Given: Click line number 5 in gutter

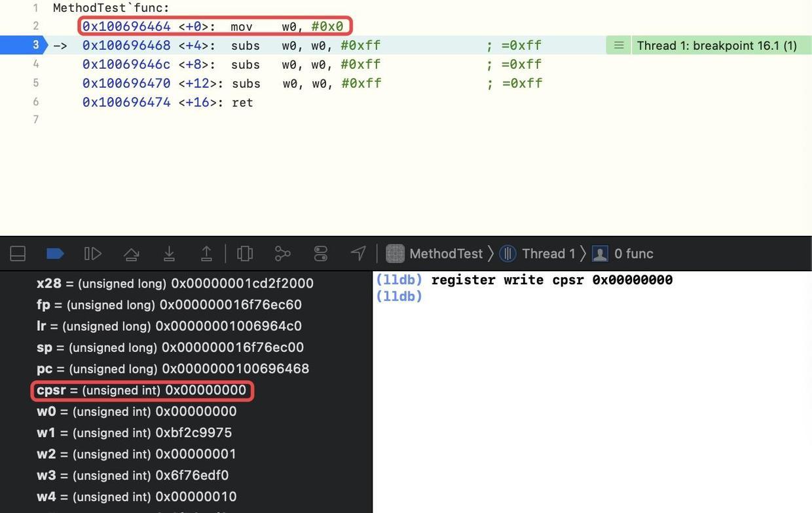Looking at the screenshot, I should click(36, 83).
